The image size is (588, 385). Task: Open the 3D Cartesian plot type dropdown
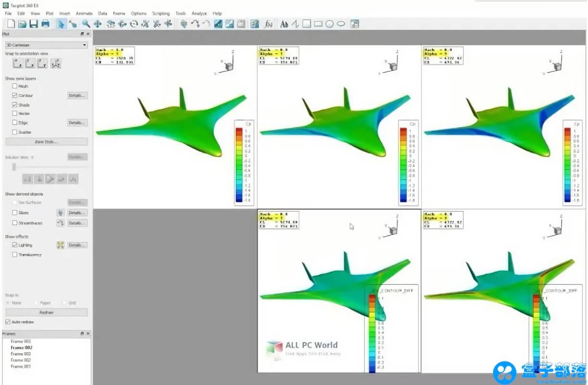pyautogui.click(x=46, y=45)
